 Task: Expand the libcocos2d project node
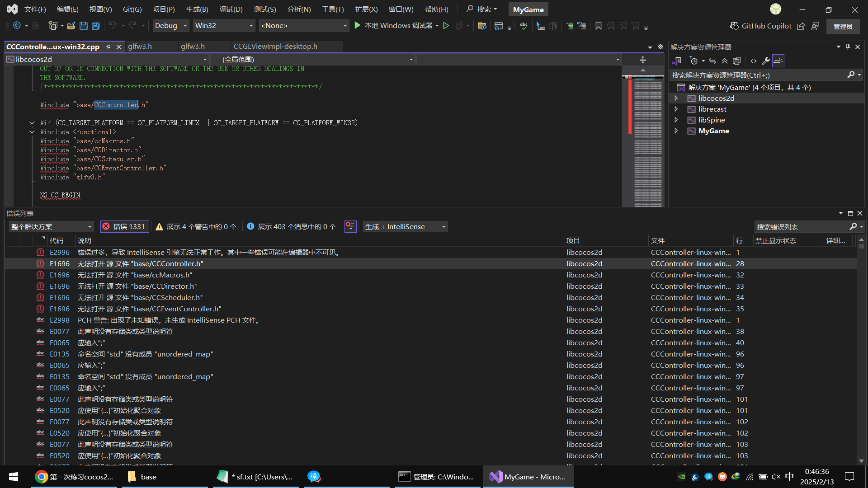pyautogui.click(x=676, y=98)
